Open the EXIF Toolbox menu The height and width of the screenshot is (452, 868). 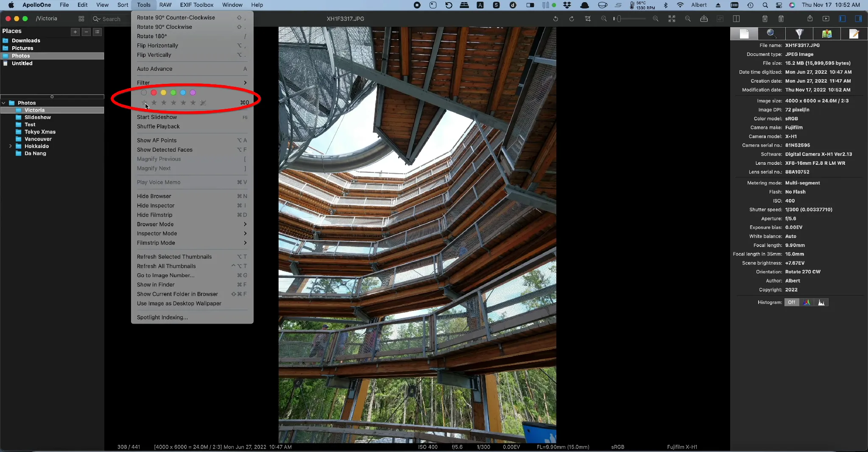197,5
